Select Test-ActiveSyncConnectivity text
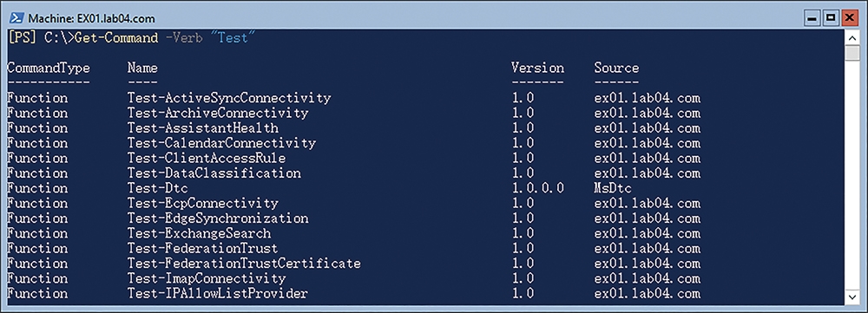Screen dimensions: 868x313 (x=229, y=99)
